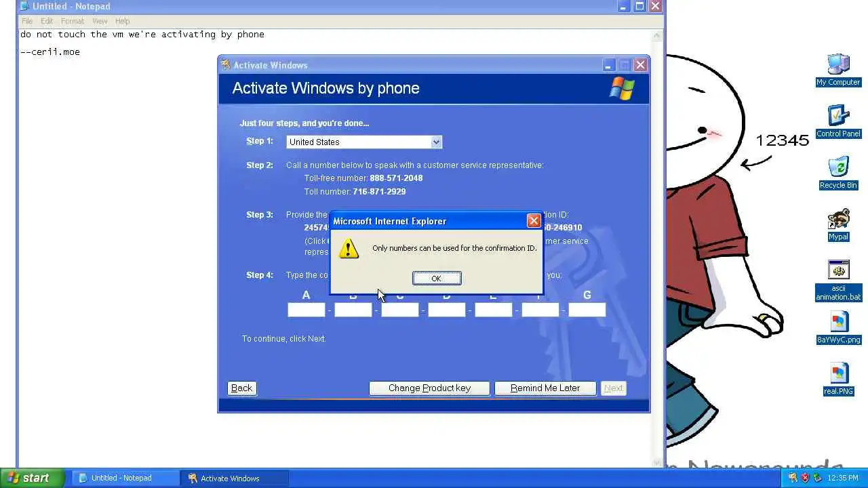Open My Computer desktop icon
This screenshot has height=488, width=868.
click(x=838, y=70)
